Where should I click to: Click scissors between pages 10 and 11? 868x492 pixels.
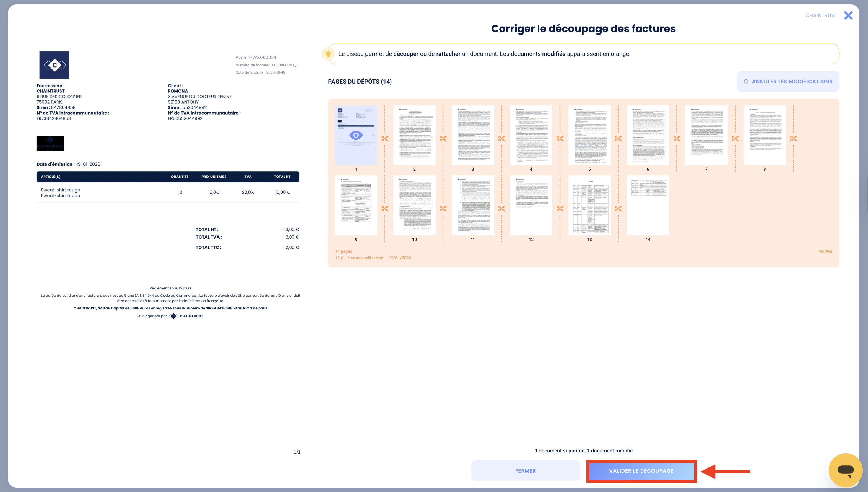[443, 209]
